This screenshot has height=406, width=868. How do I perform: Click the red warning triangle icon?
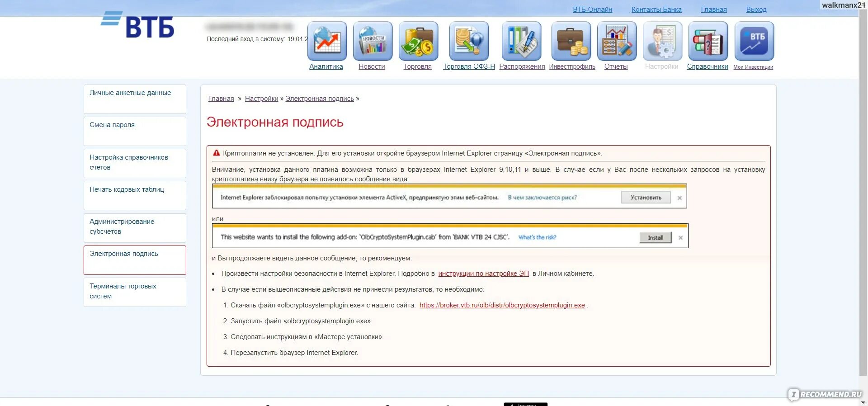[216, 153]
